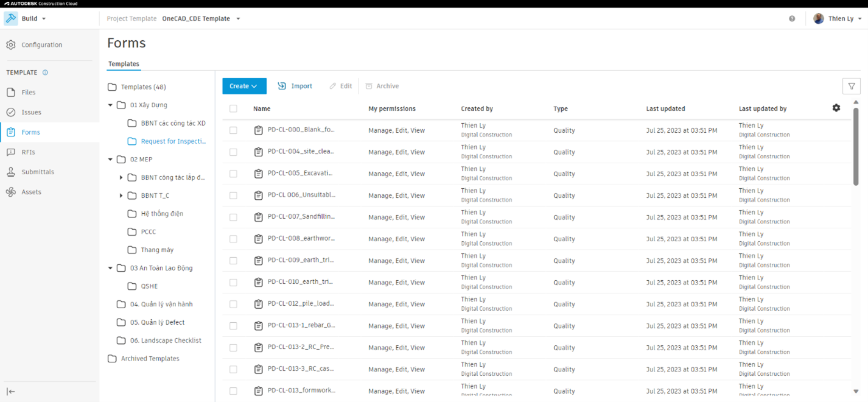Click the Edit button

click(x=341, y=86)
